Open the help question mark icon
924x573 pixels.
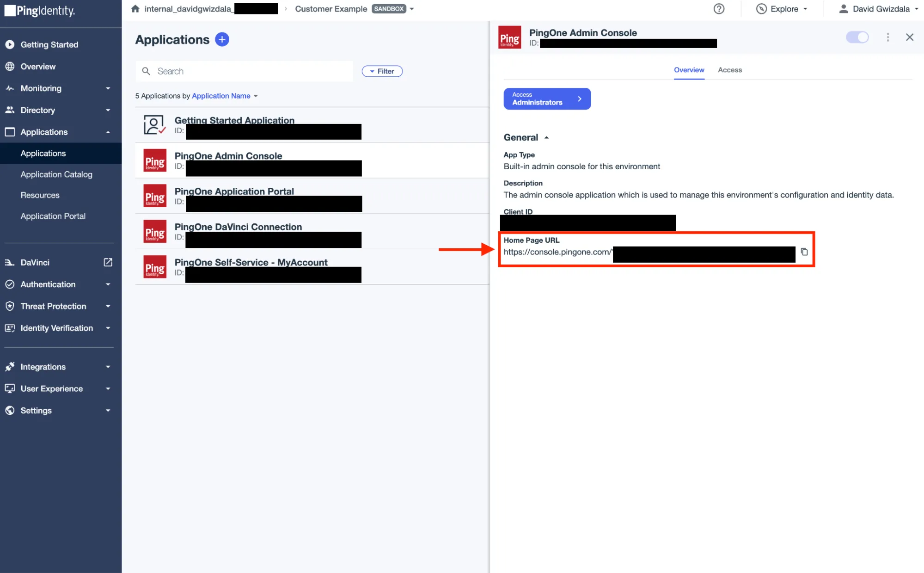pos(719,9)
